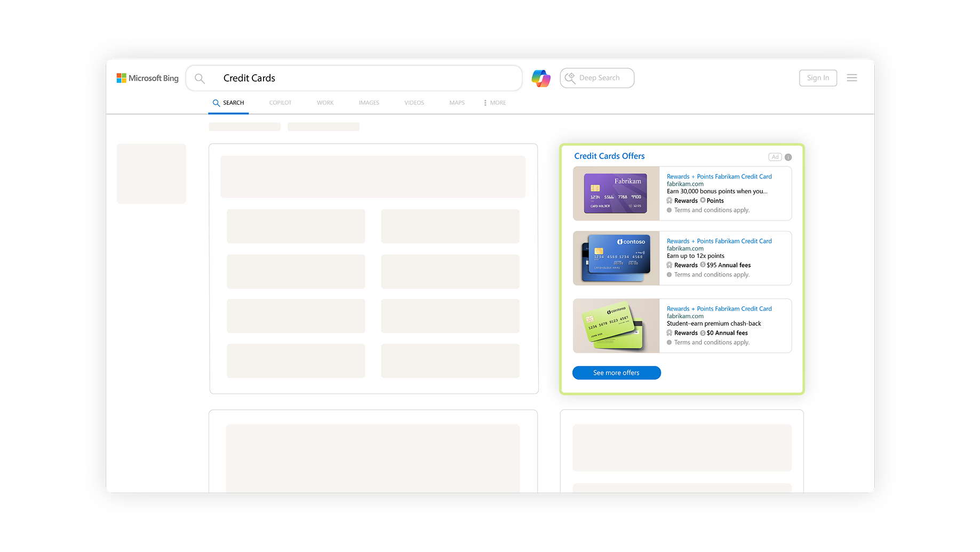Start a Deep Search

coord(596,78)
